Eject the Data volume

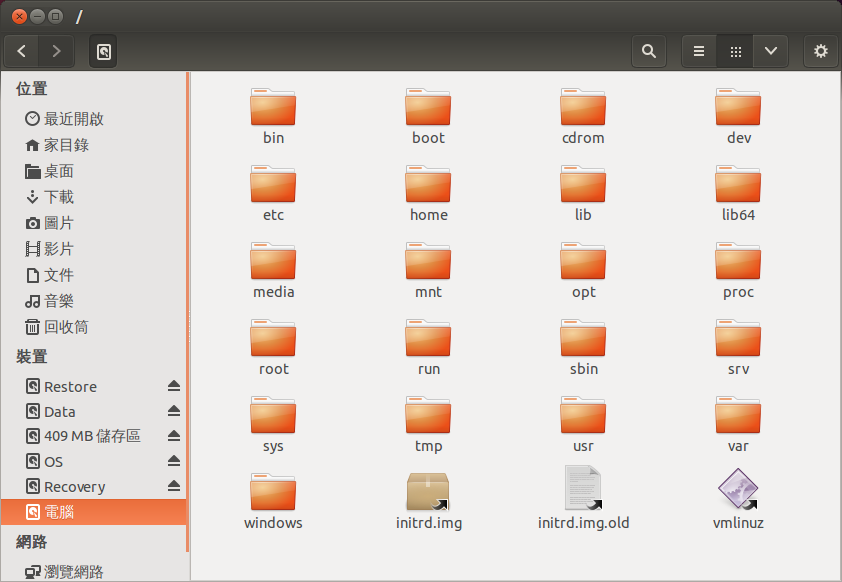pyautogui.click(x=173, y=411)
